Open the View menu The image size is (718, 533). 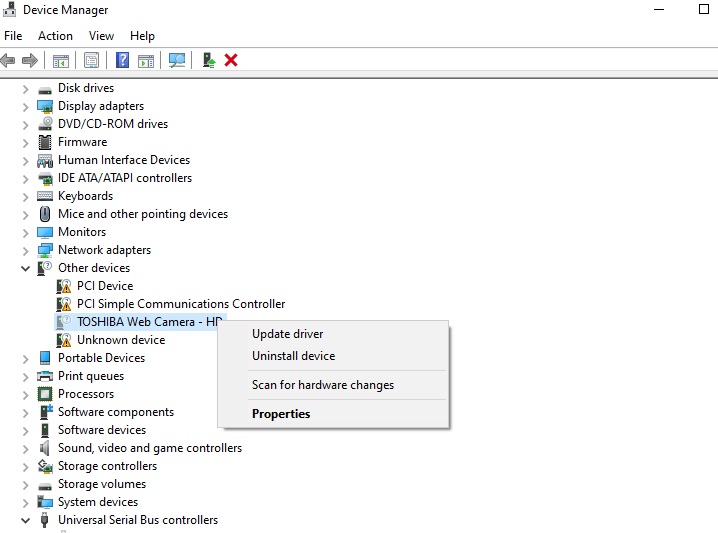[101, 36]
